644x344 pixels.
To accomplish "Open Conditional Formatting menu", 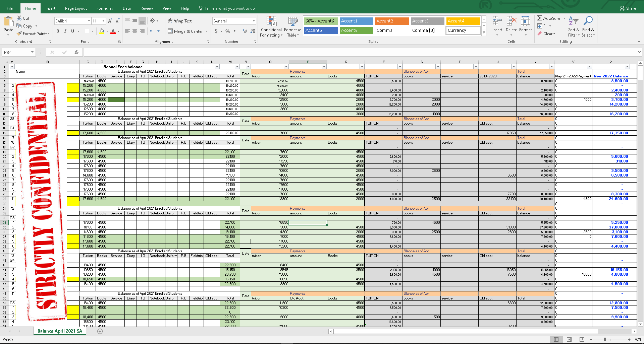I will click(271, 26).
